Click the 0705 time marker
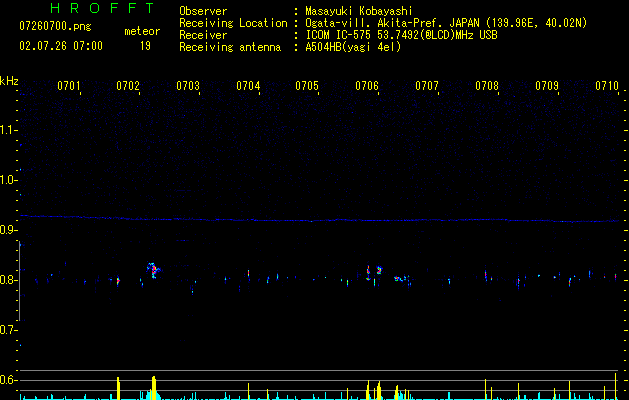 tap(307, 86)
